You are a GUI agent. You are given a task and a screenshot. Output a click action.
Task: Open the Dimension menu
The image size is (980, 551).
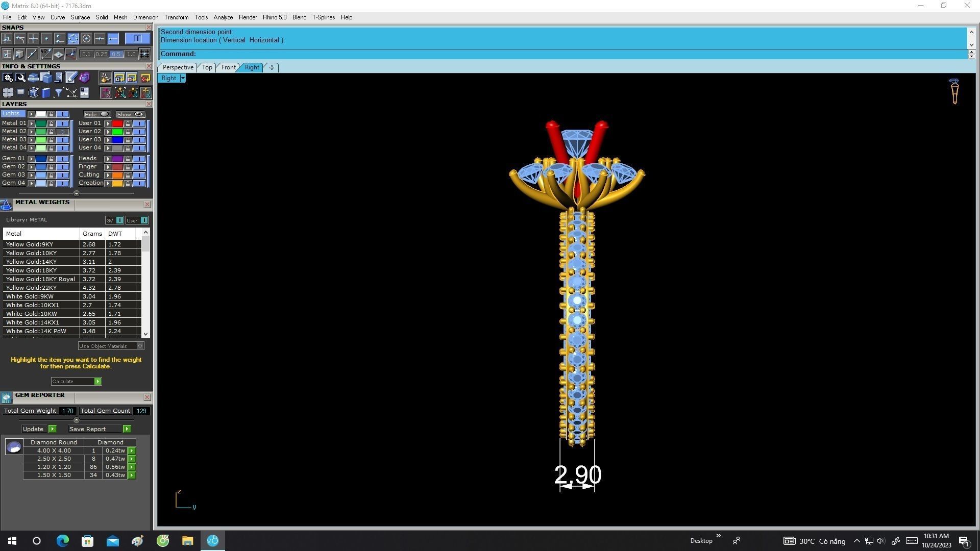coord(145,17)
